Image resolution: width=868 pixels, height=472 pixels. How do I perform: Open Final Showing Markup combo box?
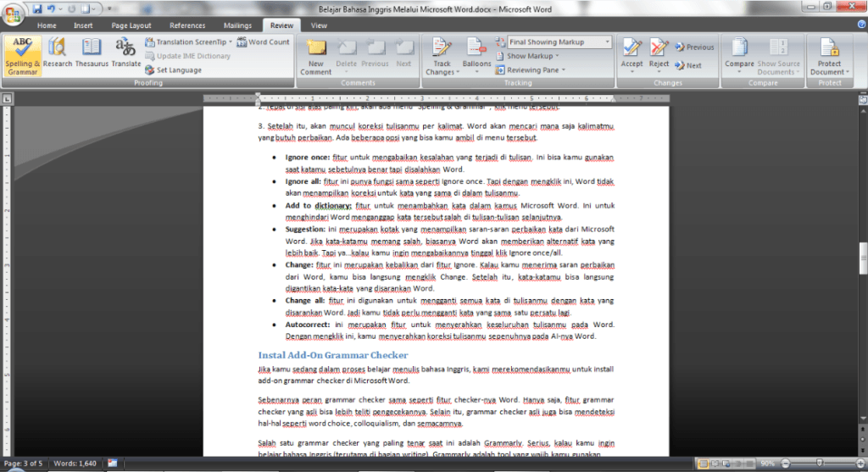pos(559,42)
